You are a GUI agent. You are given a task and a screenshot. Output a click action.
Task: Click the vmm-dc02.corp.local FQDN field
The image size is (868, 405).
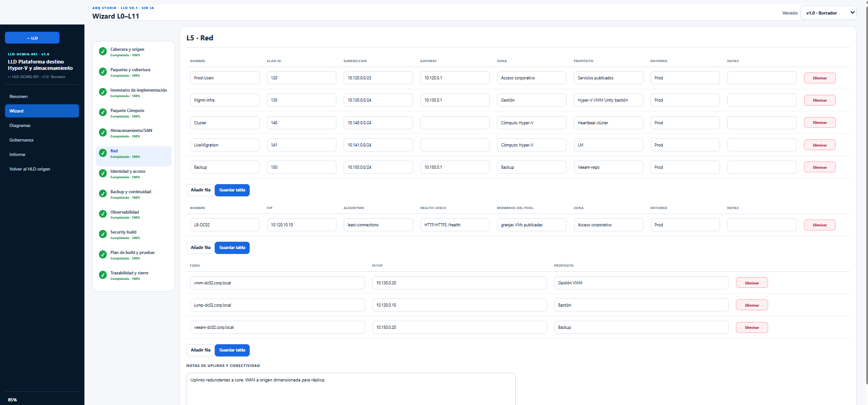tap(277, 283)
